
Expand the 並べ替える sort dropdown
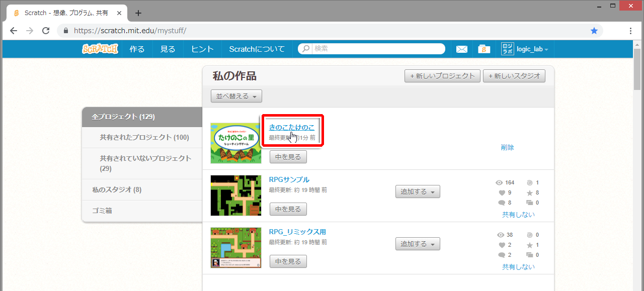pos(236,96)
